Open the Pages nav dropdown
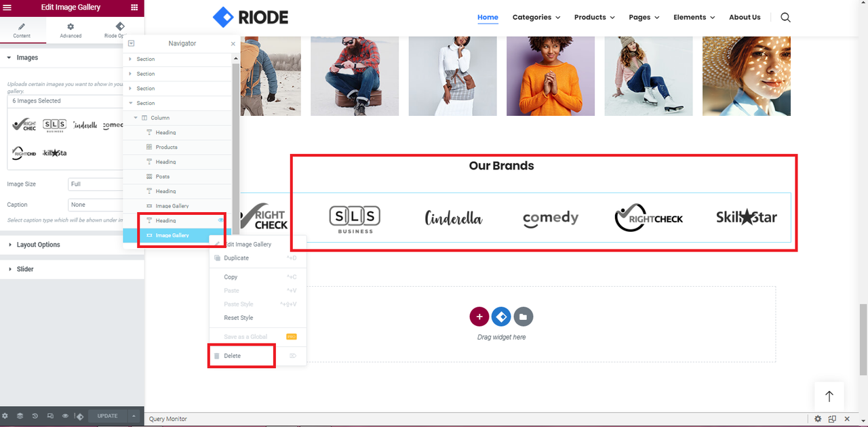Image resolution: width=868 pixels, height=427 pixels. 644,17
